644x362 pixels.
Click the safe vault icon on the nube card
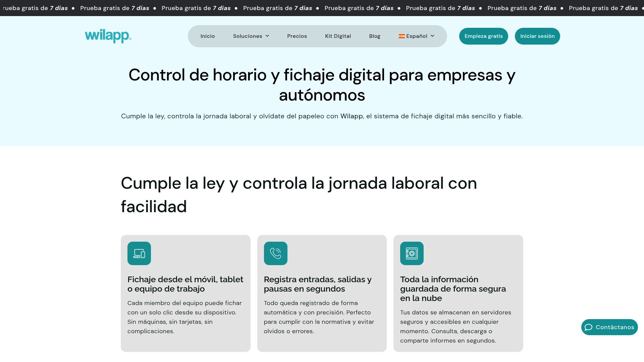point(412,253)
